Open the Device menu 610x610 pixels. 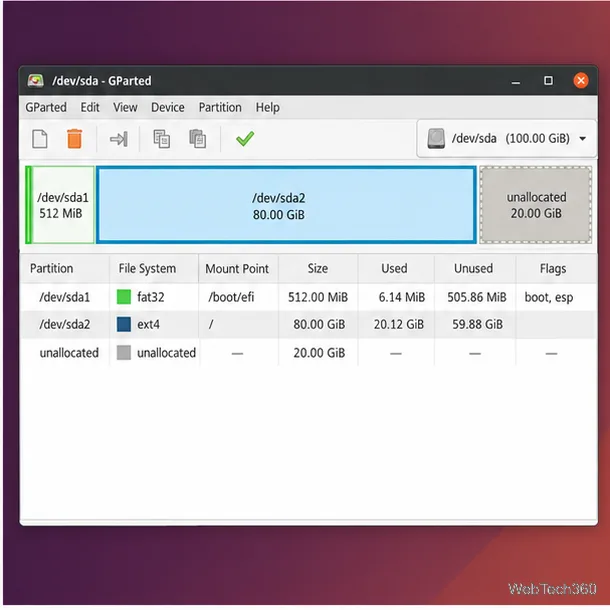(x=168, y=107)
